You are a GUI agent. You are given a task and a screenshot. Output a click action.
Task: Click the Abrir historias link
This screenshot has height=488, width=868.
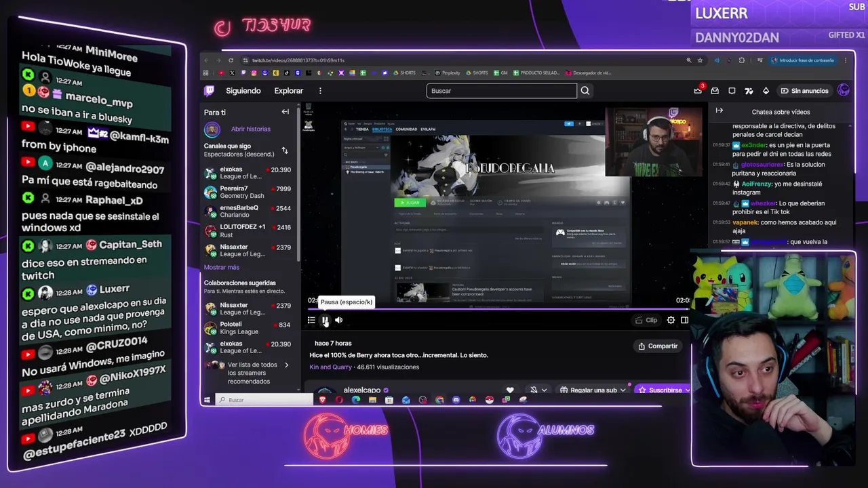[x=250, y=129]
